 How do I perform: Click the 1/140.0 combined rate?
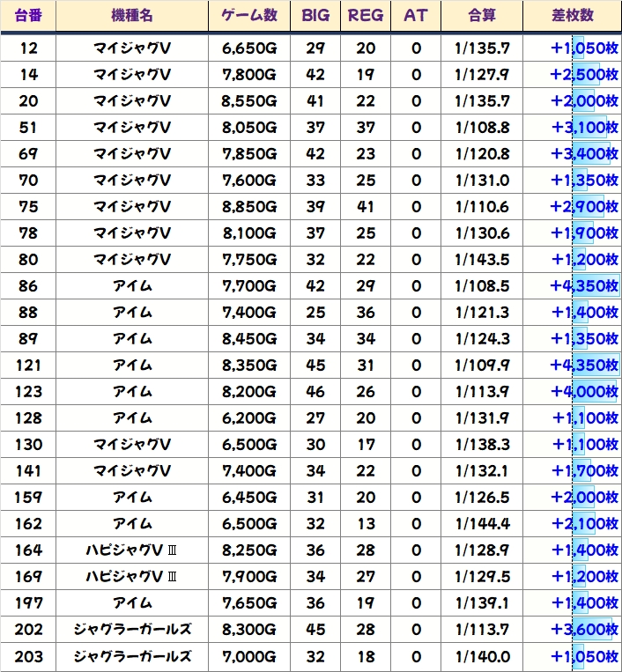482,656
